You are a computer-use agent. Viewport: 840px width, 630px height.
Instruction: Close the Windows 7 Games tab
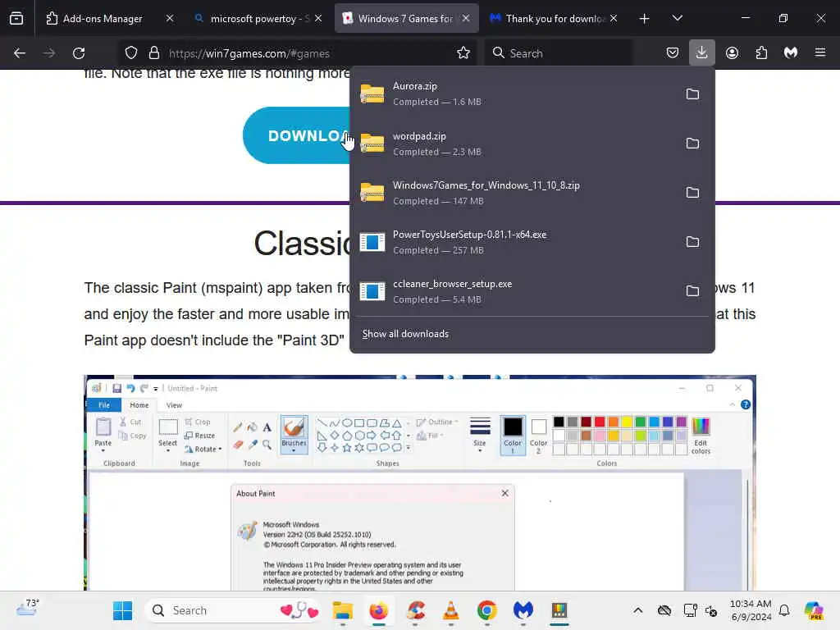[466, 19]
